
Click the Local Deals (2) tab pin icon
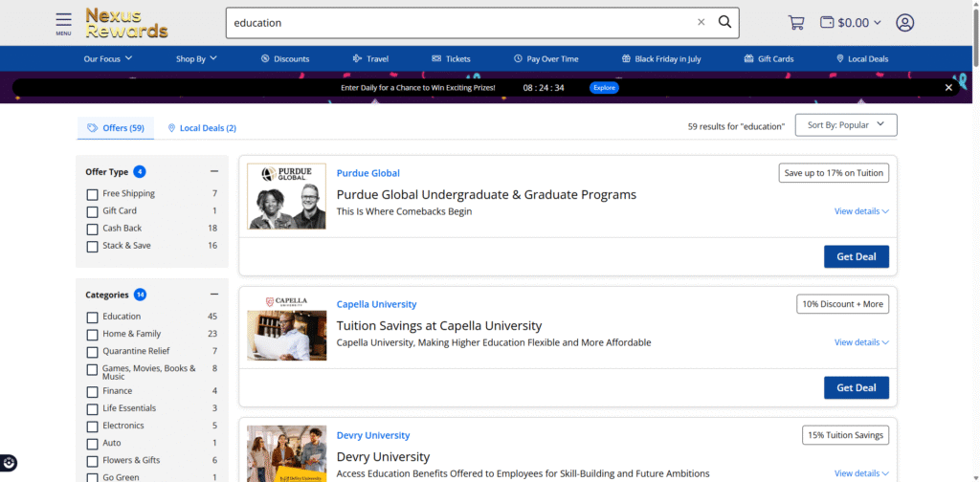(171, 128)
